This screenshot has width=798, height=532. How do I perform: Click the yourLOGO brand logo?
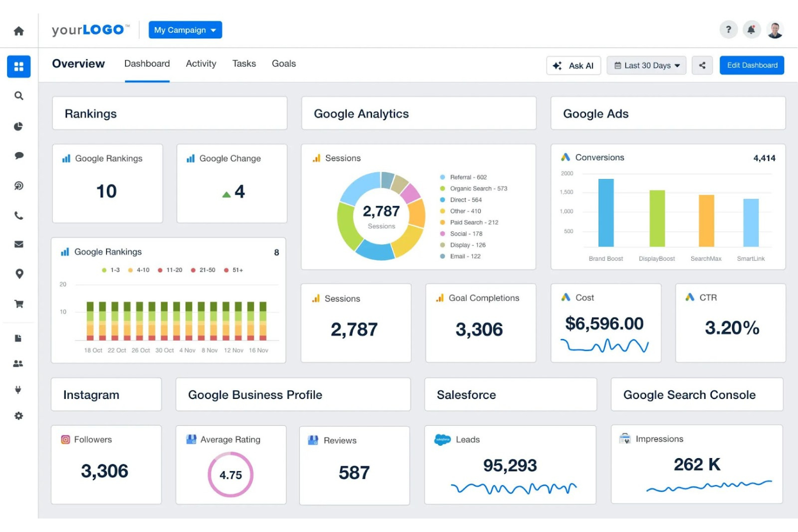(x=91, y=30)
